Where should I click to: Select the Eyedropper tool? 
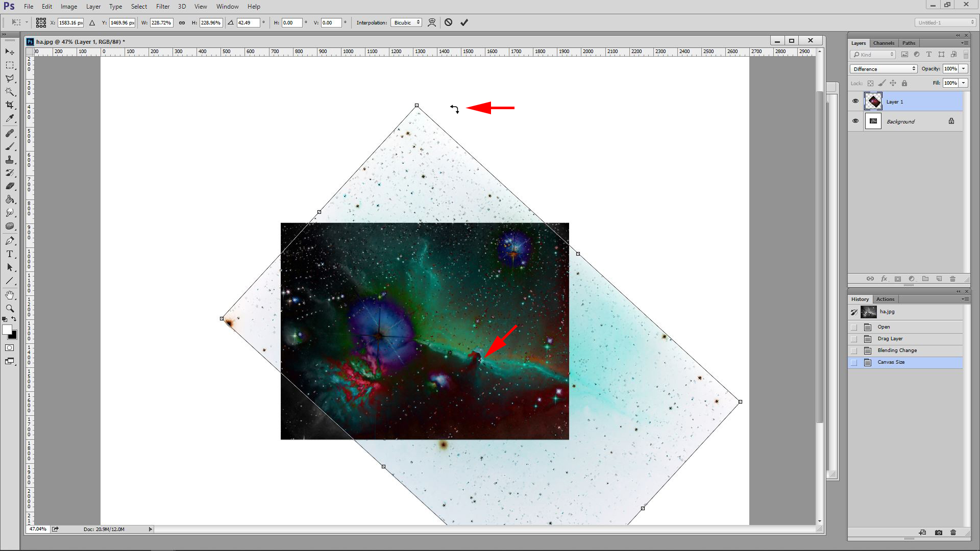10,118
